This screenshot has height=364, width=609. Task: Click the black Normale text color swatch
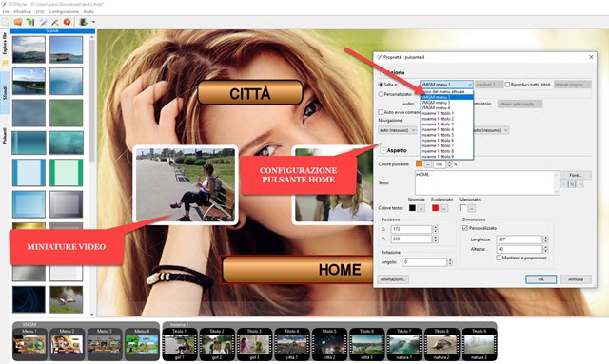412,208
